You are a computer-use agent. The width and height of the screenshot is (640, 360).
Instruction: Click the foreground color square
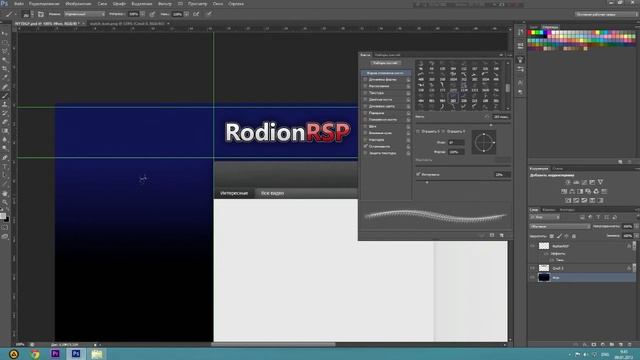(3, 216)
